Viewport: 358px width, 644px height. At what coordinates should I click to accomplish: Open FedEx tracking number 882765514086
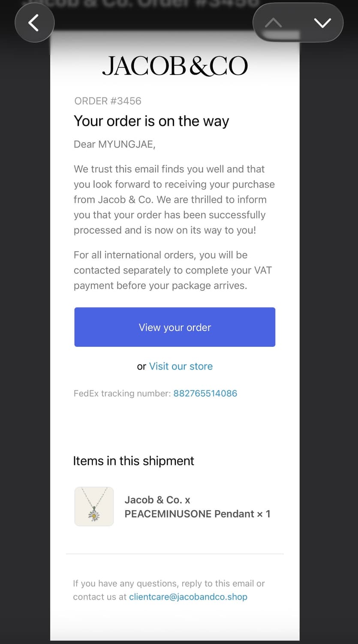pos(205,393)
